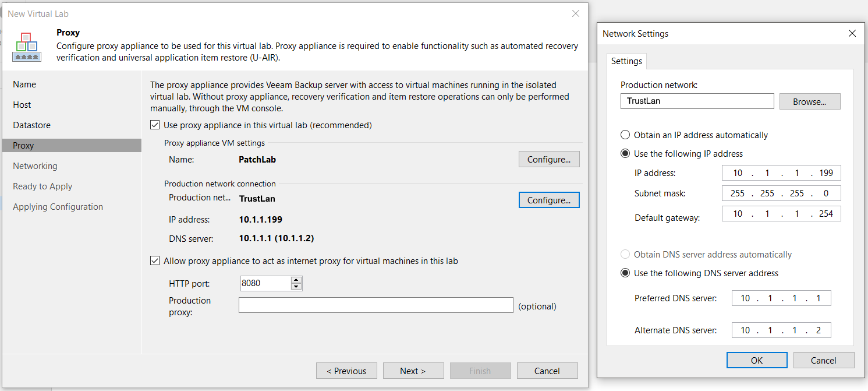The height and width of the screenshot is (391, 868).
Task: Toggle Use proxy appliance in this virtual lab
Action: [155, 125]
